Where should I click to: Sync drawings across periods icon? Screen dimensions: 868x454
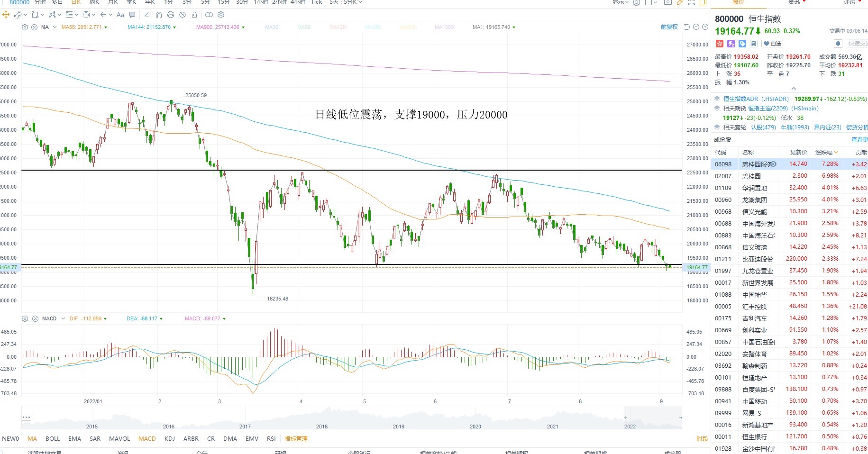[171, 15]
